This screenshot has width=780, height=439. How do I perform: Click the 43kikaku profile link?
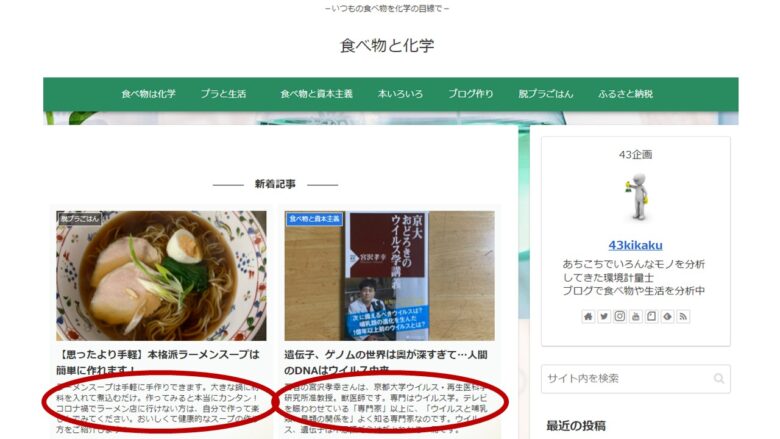[x=635, y=245]
